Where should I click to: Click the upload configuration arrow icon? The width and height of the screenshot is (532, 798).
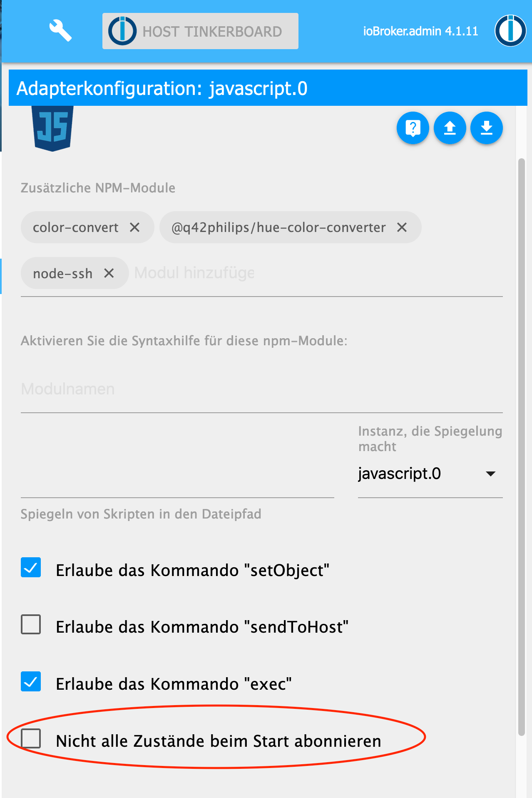pyautogui.click(x=450, y=128)
